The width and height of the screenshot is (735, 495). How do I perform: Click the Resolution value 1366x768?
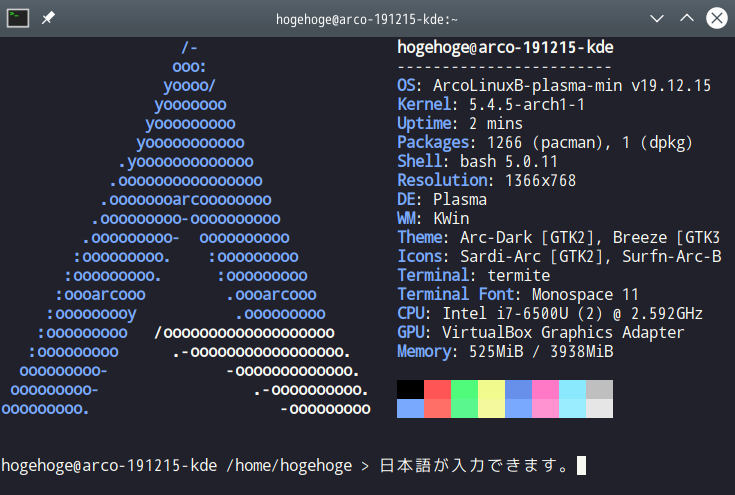[x=540, y=180]
